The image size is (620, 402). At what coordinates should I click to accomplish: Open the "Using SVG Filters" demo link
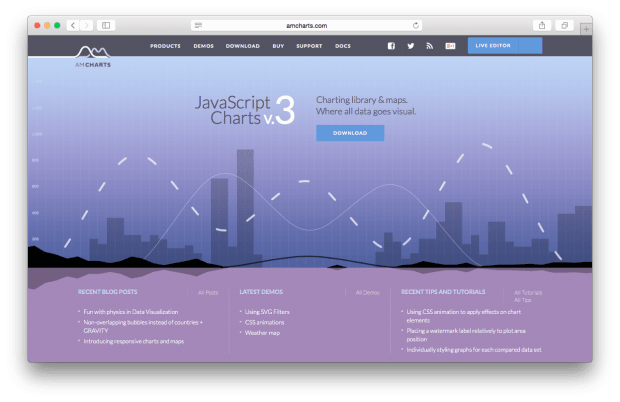tap(268, 312)
